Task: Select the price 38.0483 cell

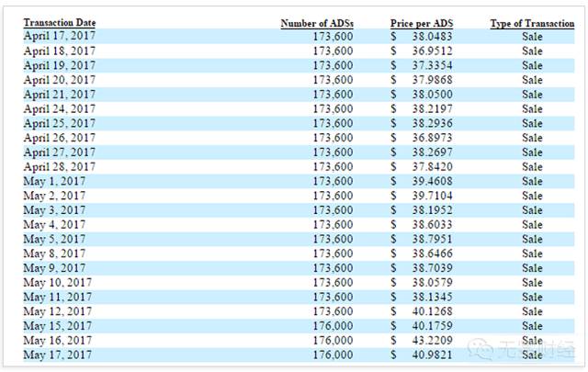Action: [431, 36]
